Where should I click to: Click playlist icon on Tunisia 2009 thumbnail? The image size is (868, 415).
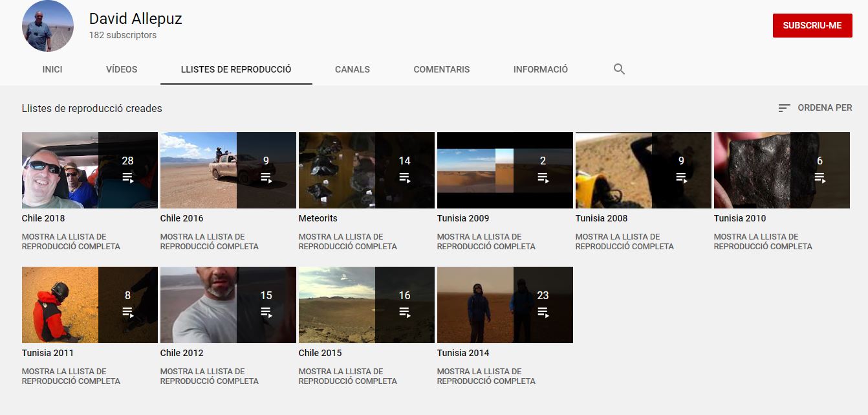coord(543,177)
